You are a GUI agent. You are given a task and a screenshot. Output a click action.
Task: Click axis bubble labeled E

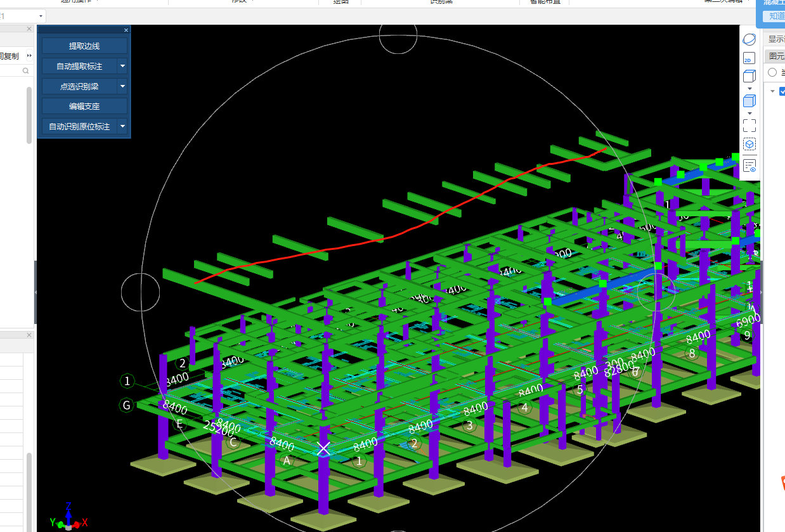tap(179, 424)
